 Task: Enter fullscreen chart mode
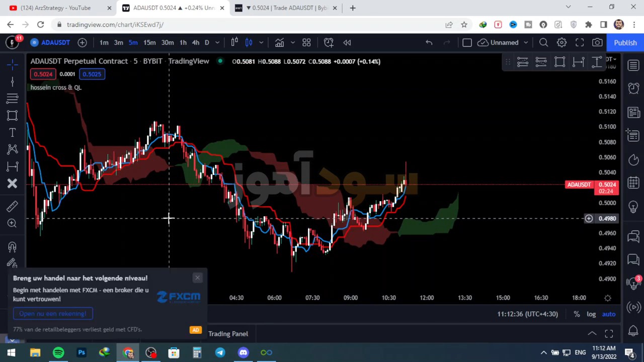pyautogui.click(x=580, y=43)
